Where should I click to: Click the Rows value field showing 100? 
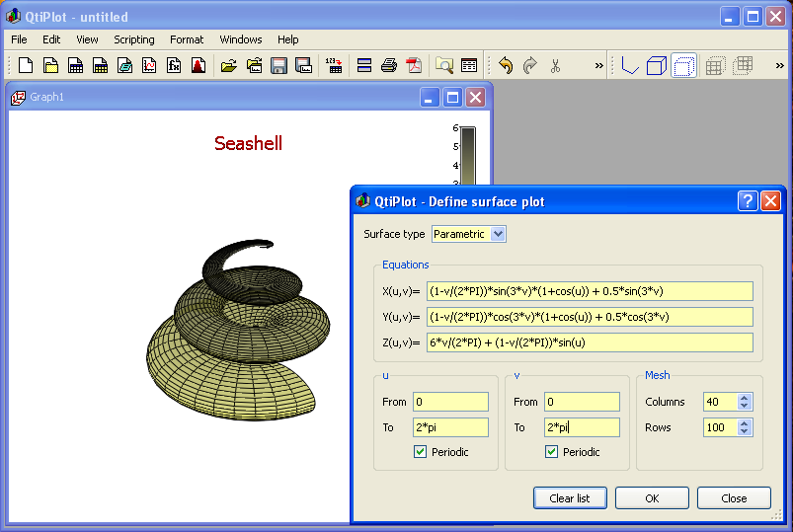click(721, 427)
